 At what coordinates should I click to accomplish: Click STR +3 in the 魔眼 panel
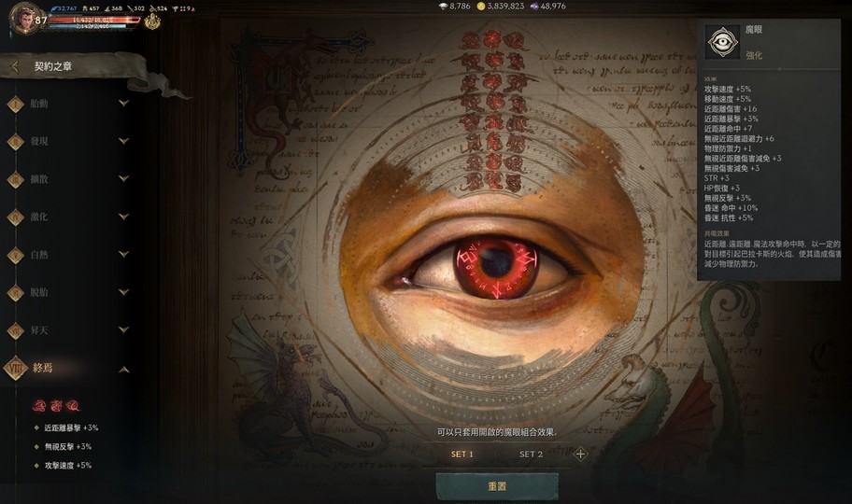[x=717, y=178]
